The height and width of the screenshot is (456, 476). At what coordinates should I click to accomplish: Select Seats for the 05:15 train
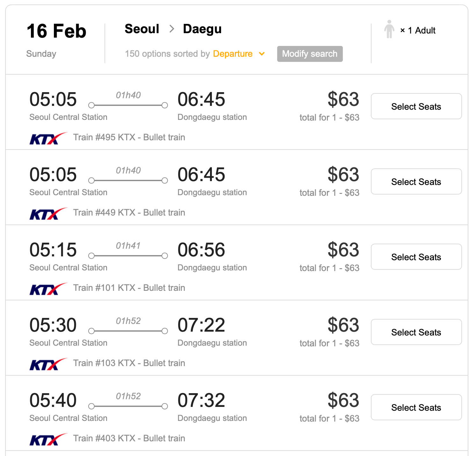click(x=416, y=257)
